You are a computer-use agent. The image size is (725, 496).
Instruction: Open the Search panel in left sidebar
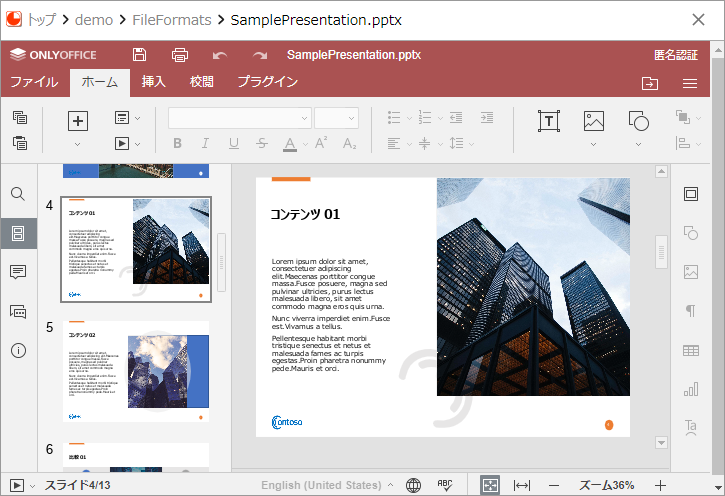point(18,194)
